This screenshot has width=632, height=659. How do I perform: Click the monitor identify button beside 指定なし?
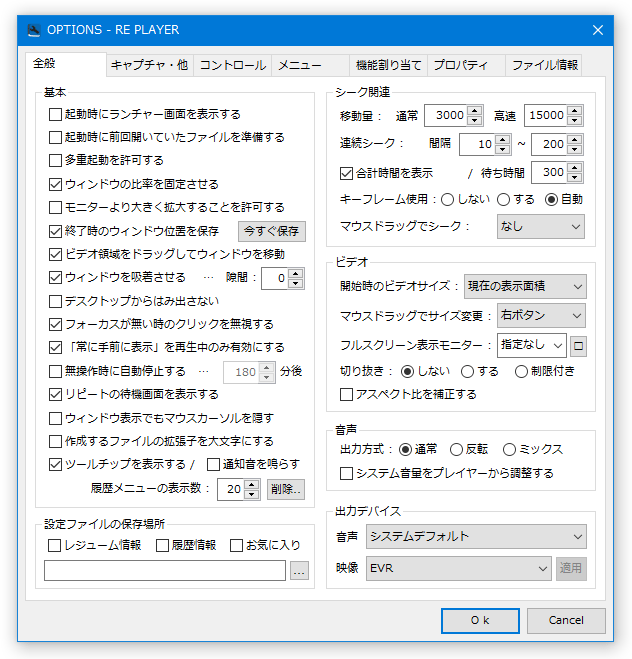578,346
